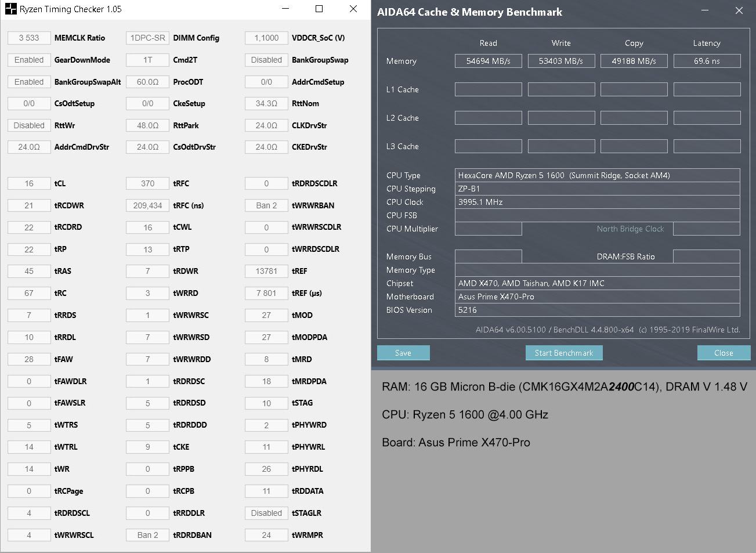Click the Chipset field in AIDA64

597,283
